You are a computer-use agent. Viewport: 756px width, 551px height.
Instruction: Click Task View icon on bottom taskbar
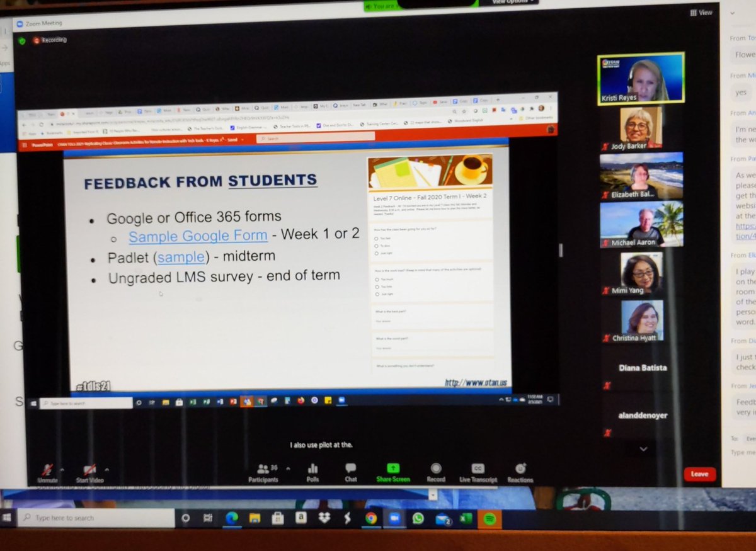click(208, 518)
